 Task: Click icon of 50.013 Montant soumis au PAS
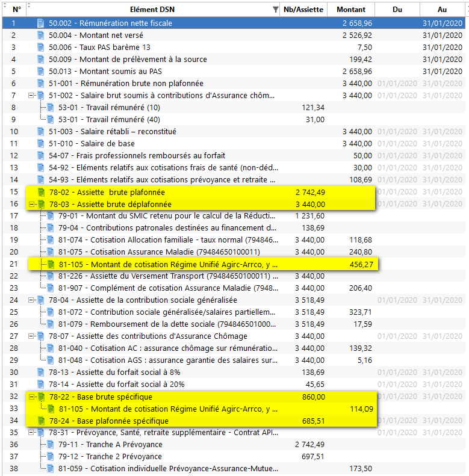click(x=40, y=72)
